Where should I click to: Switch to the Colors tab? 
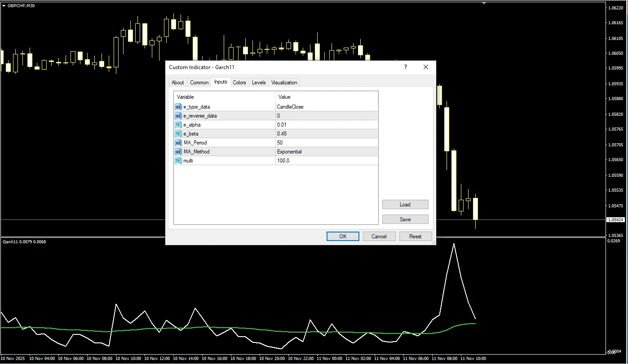click(239, 83)
